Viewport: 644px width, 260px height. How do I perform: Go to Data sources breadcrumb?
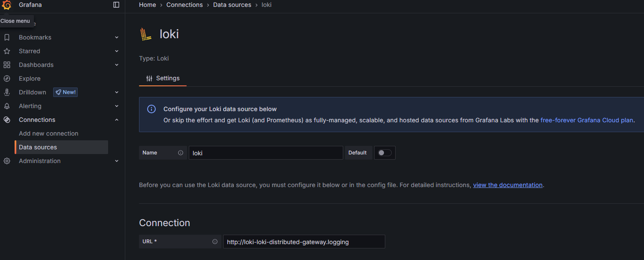point(232,5)
